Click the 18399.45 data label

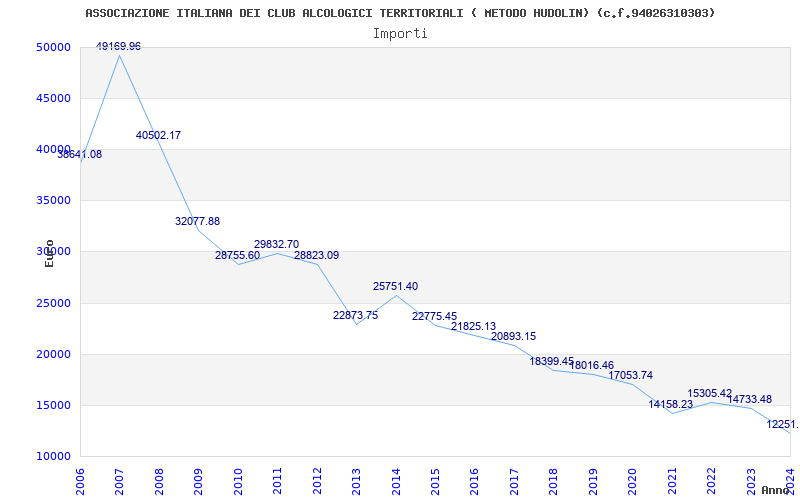[552, 362]
